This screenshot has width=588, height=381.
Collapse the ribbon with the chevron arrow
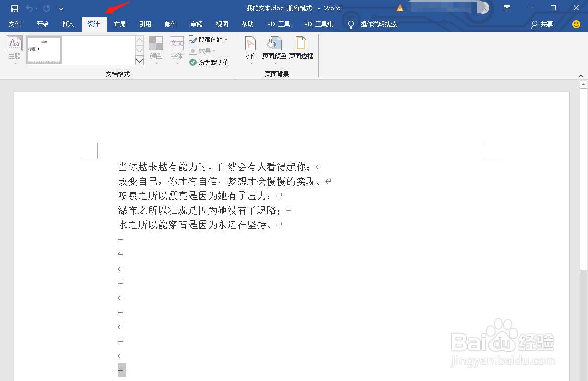(581, 75)
